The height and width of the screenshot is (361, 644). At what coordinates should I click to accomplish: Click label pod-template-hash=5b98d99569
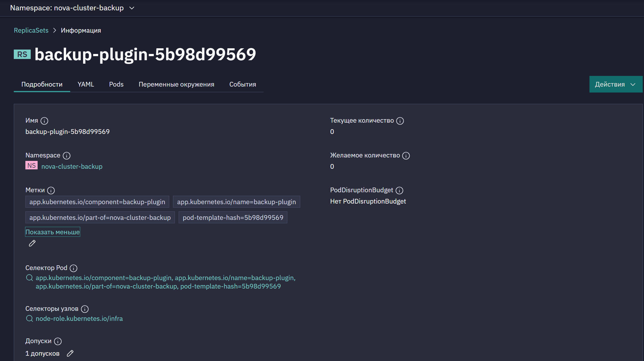[x=233, y=218]
